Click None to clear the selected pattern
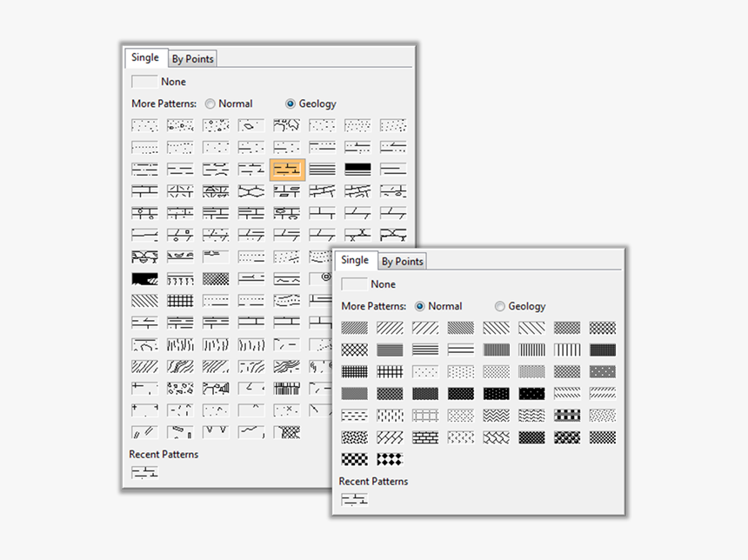 tap(355, 283)
